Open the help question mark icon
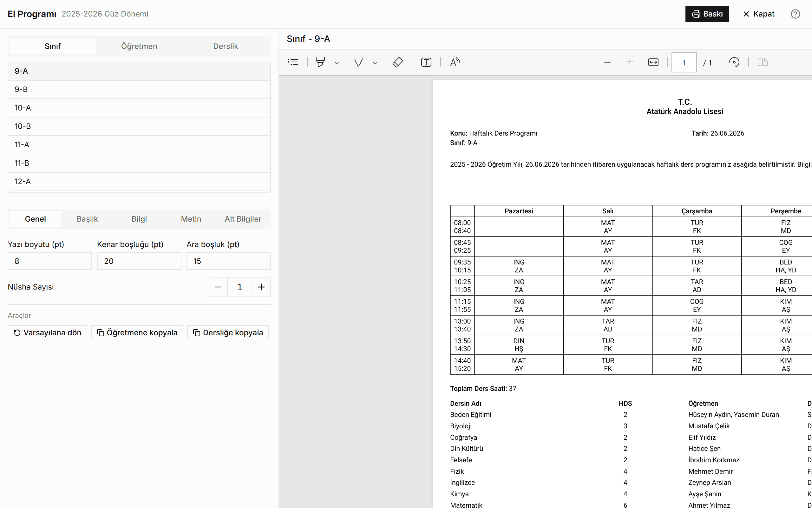The image size is (812, 508). (x=795, y=14)
